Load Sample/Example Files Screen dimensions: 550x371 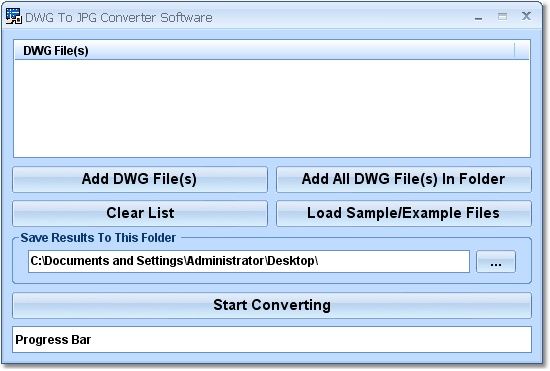[x=404, y=213]
